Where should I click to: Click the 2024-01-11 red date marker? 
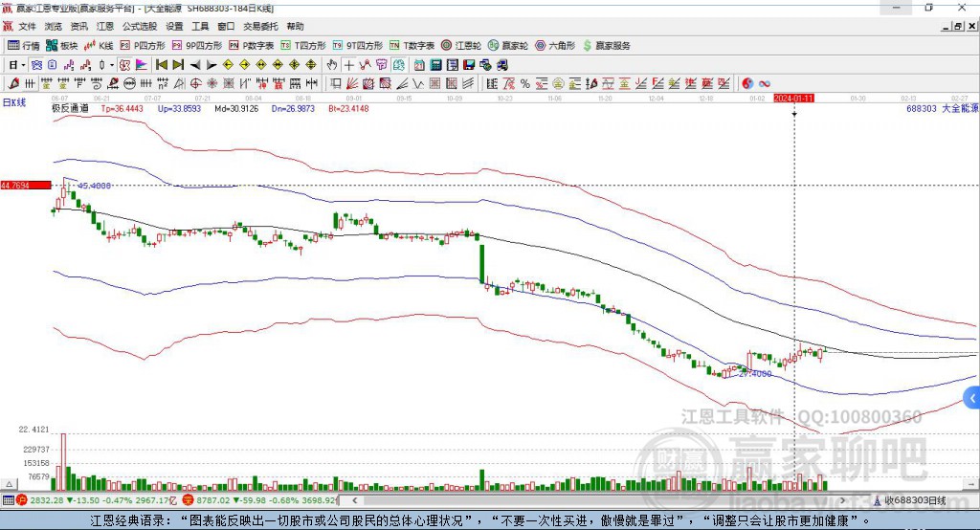pos(793,99)
